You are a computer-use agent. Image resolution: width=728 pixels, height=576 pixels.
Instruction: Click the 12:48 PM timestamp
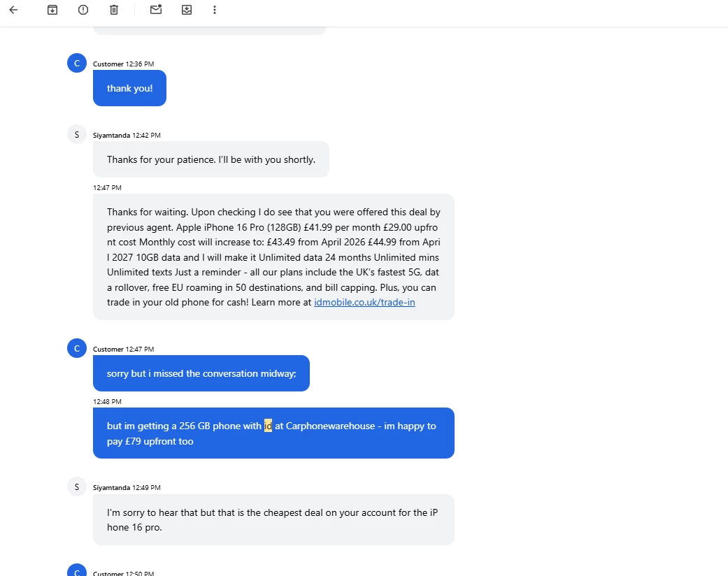click(x=107, y=402)
